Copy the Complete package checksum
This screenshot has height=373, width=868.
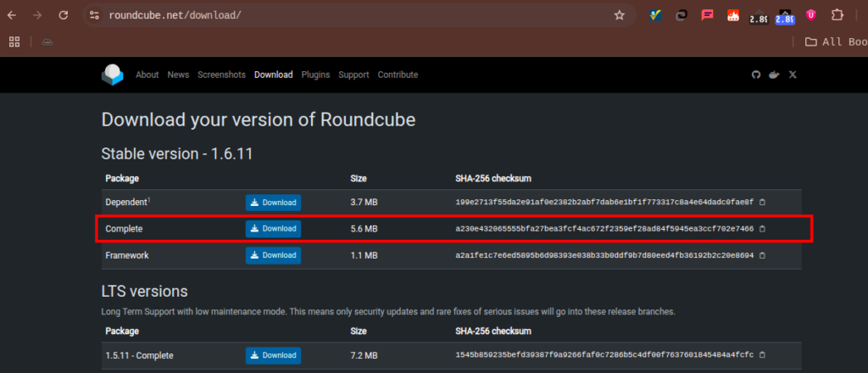coord(762,229)
